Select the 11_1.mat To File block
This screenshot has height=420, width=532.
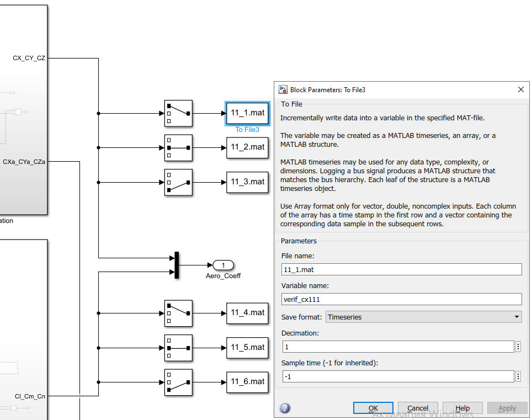[247, 113]
